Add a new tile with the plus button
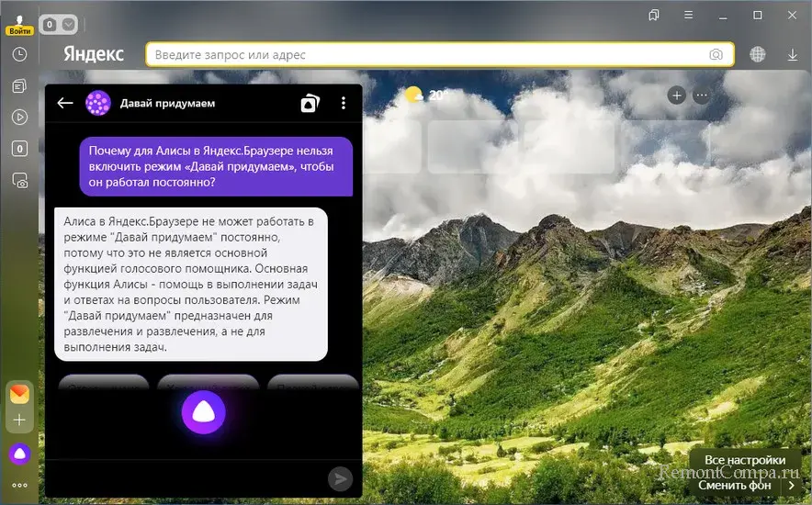812x505 pixels. coord(677,95)
